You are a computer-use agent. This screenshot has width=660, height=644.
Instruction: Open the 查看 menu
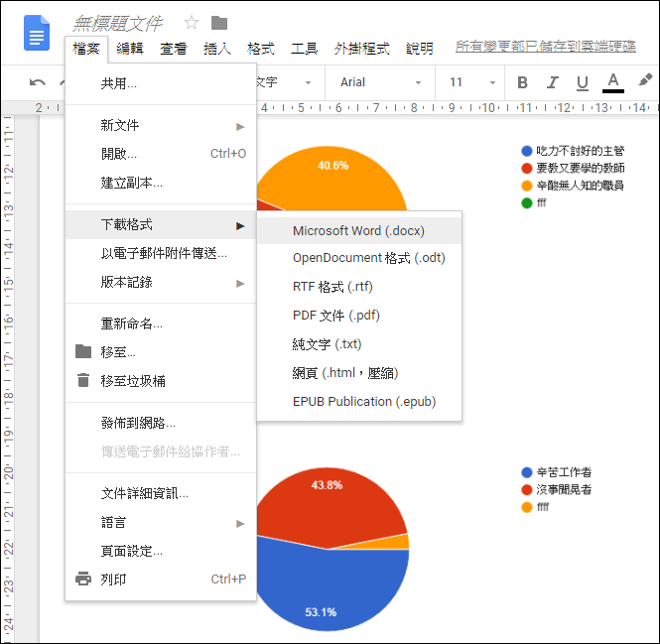click(x=174, y=49)
